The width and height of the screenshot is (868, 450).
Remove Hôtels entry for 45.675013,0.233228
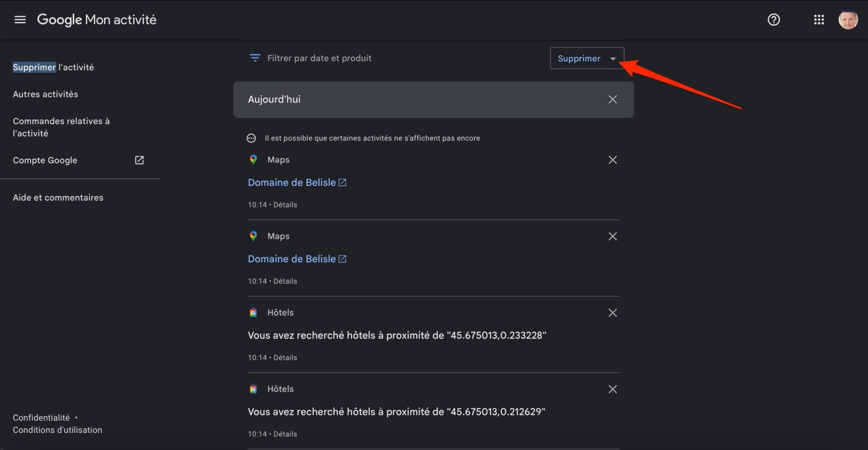[613, 313]
